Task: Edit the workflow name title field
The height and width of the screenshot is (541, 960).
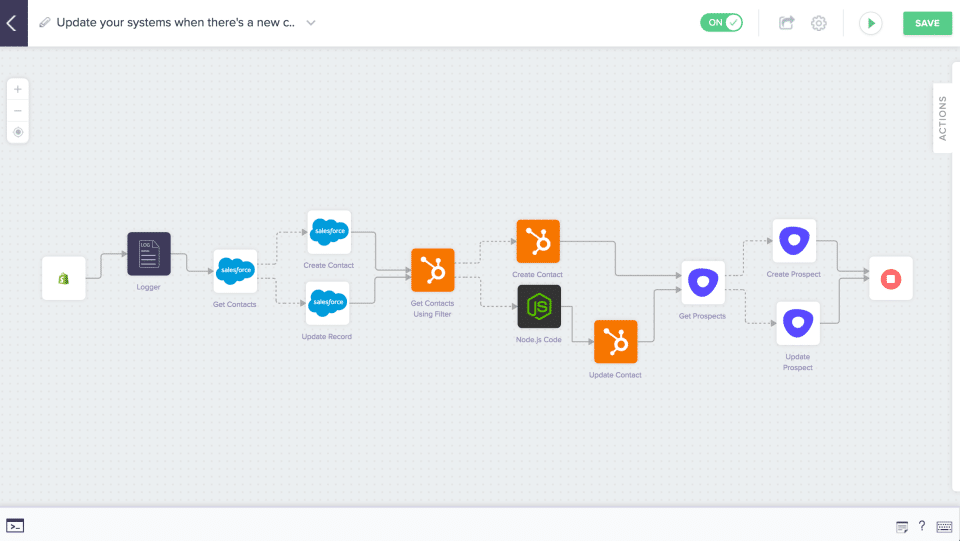Action: point(175,23)
